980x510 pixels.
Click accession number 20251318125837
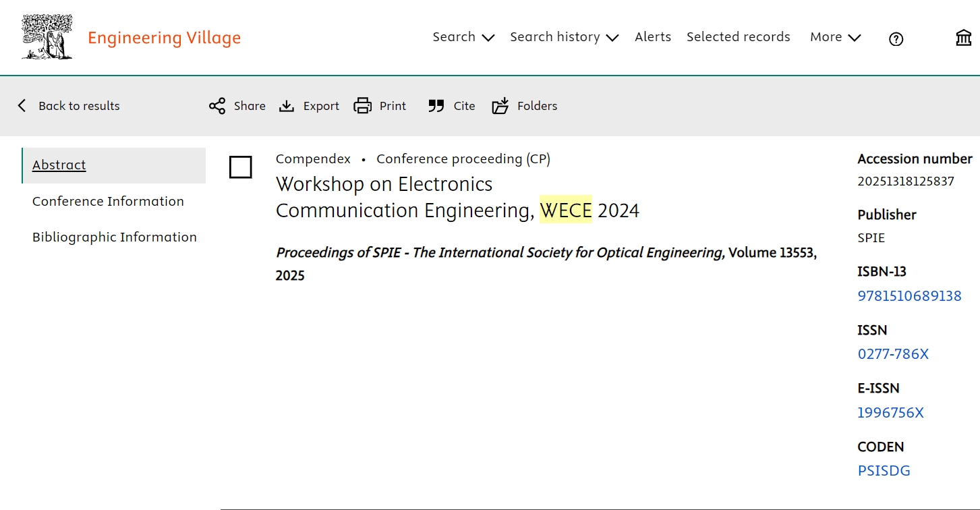(906, 181)
